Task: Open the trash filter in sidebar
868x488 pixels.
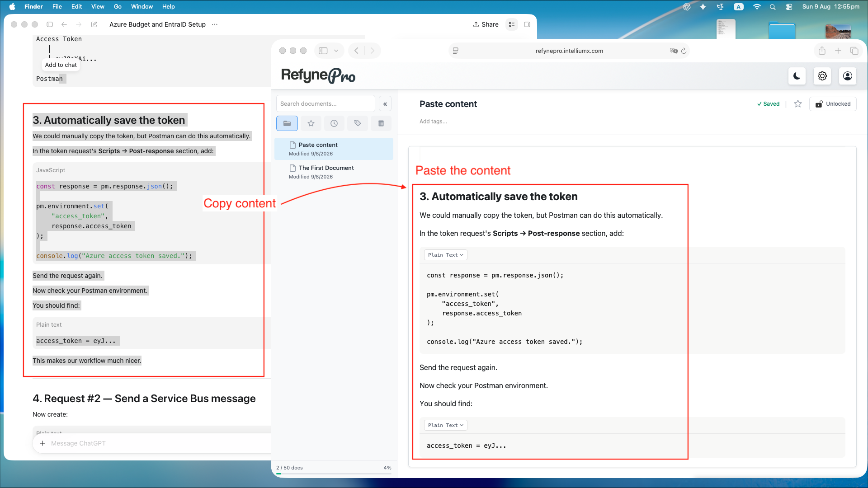Action: pos(381,123)
